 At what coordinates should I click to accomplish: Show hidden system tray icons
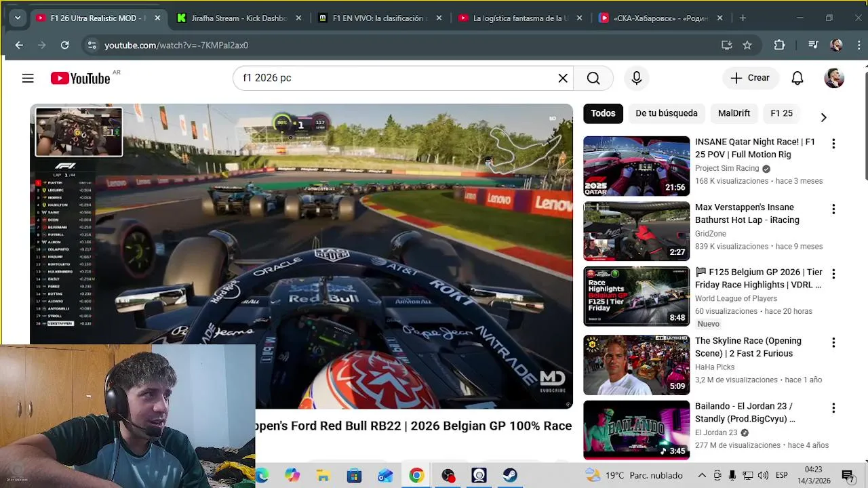(x=702, y=476)
